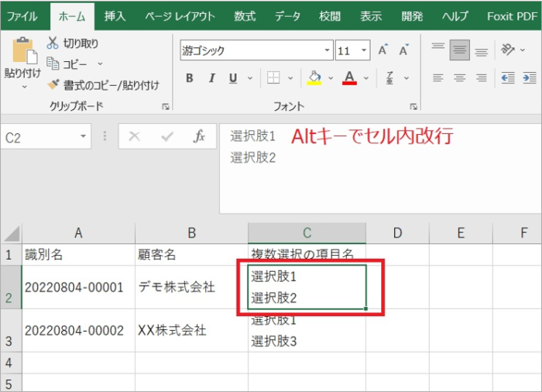The width and height of the screenshot is (542, 392).
Task: Expand the Name Box C2 dropdown arrow
Action: coord(83,136)
